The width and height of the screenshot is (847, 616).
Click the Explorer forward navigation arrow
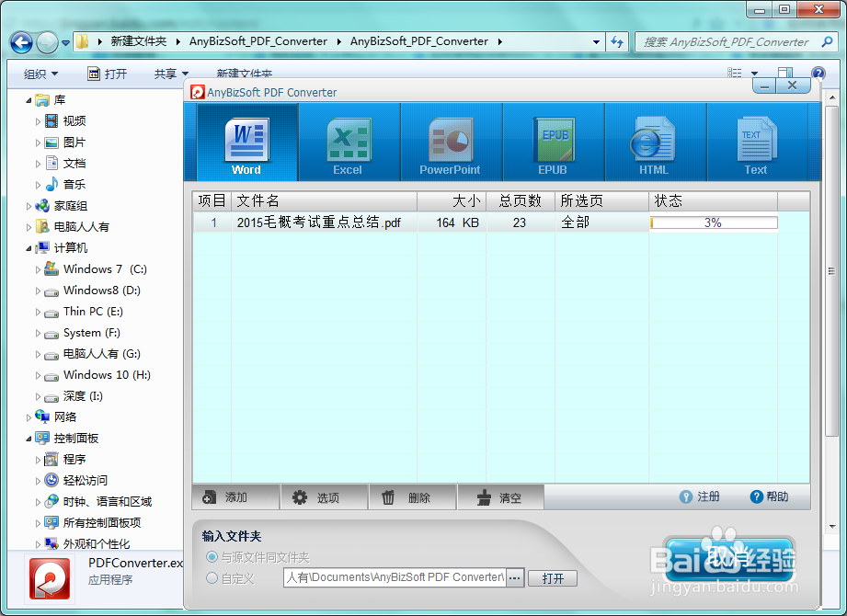click(47, 42)
